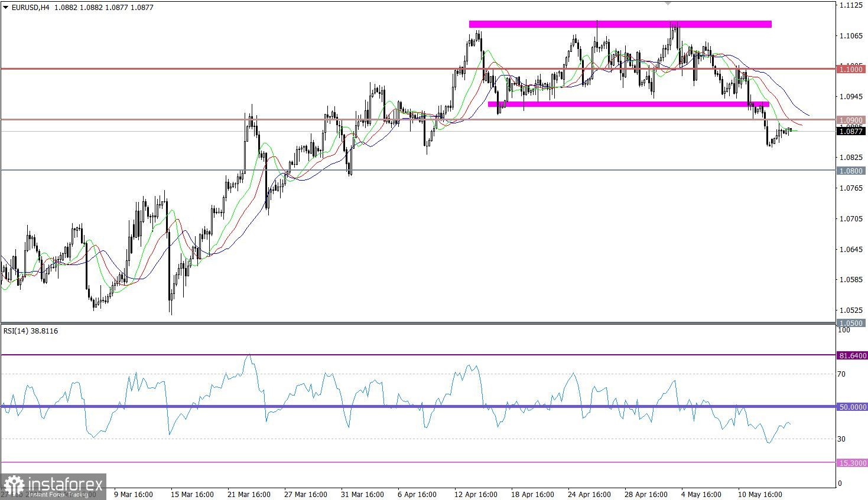
Task: Click the 24 Apr 16:00 time label
Action: click(x=590, y=494)
